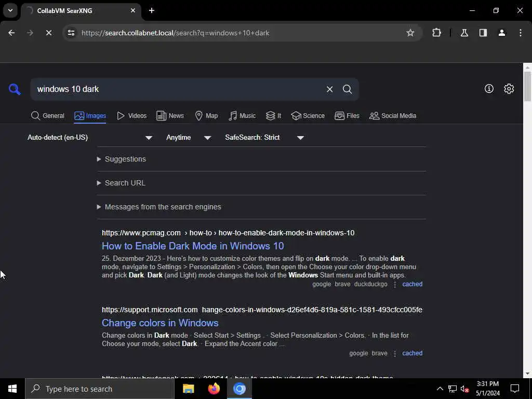
Task: Open the About info icon
Action: 489,88
